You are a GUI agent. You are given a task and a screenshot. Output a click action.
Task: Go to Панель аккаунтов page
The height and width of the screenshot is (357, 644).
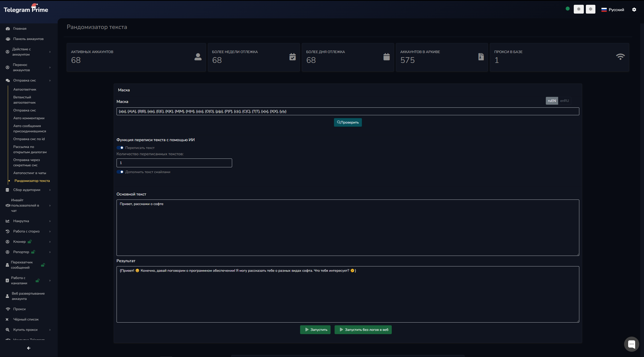coord(28,39)
